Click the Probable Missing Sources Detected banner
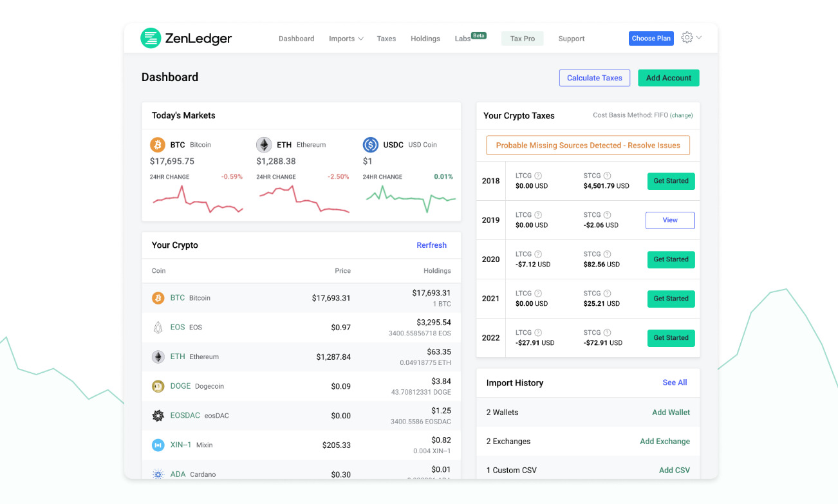 click(588, 145)
